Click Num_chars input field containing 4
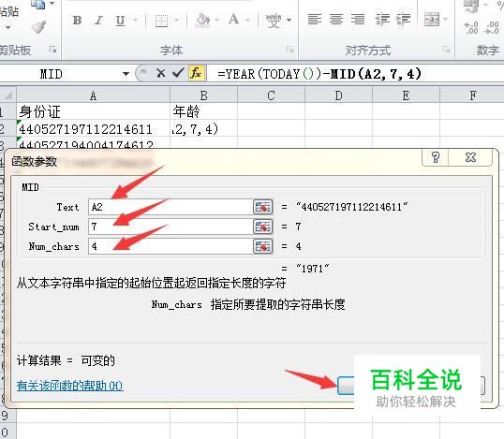The width and height of the screenshot is (504, 439). 170,246
